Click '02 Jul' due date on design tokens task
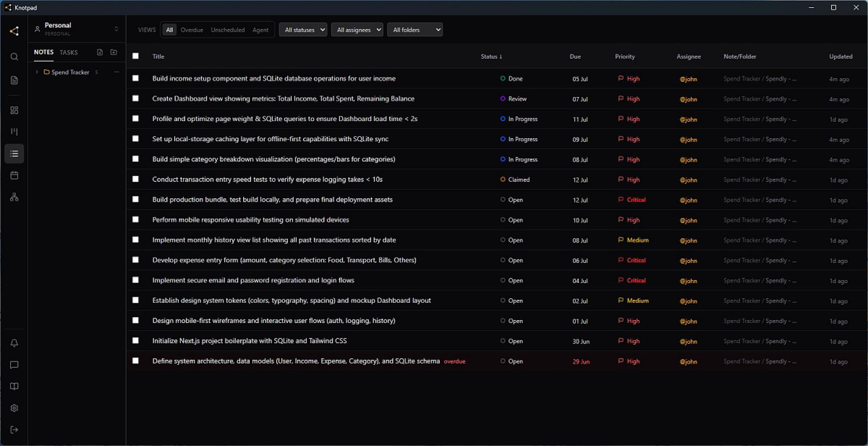This screenshot has width=868, height=446. [x=580, y=301]
